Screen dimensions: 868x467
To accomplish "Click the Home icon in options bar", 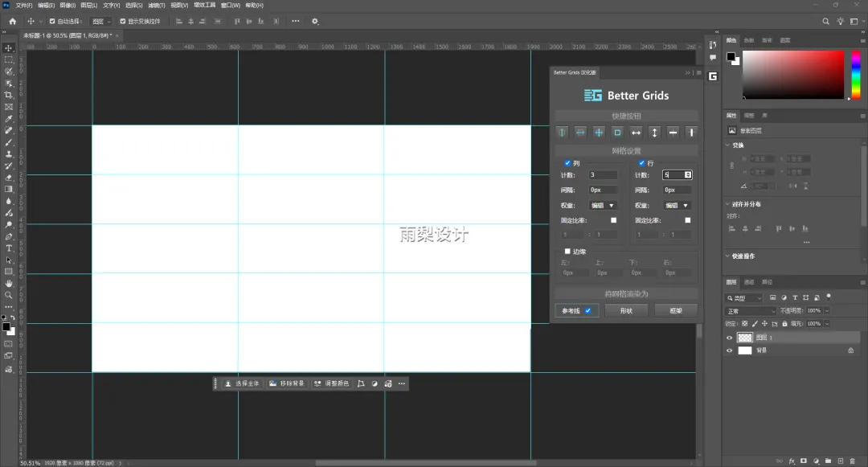I will [13, 21].
